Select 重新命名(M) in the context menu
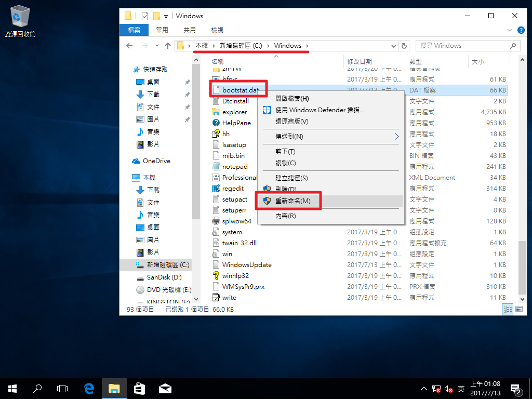The width and height of the screenshot is (532, 399). click(292, 201)
